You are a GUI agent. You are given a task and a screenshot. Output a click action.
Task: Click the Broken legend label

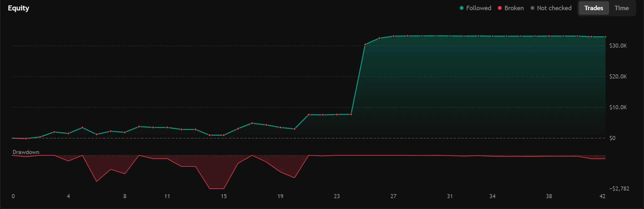click(x=514, y=8)
